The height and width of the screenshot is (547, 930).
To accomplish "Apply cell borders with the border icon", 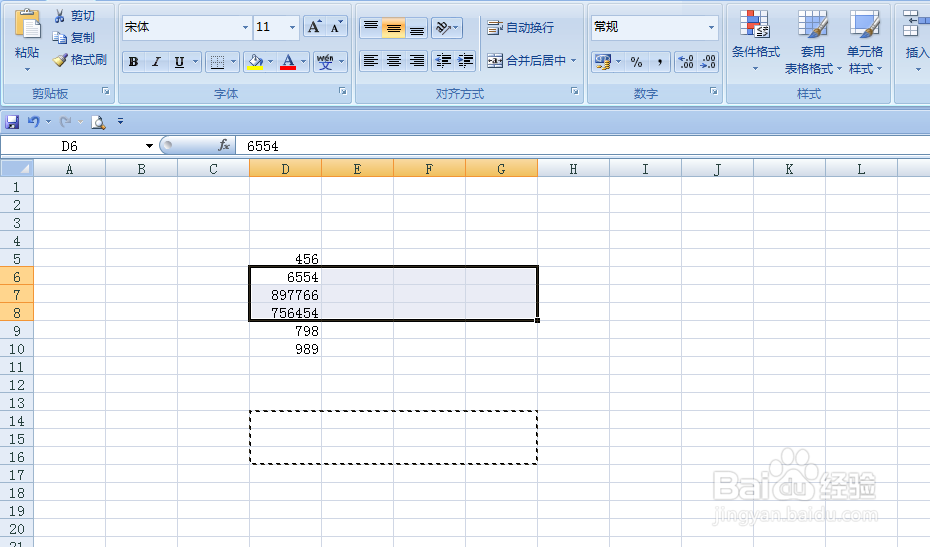I will click(x=218, y=62).
